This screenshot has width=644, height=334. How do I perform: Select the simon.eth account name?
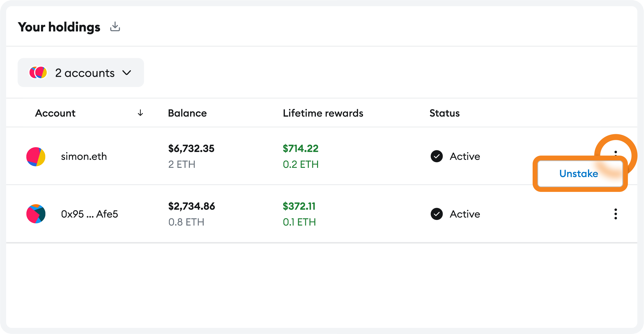[x=84, y=157]
